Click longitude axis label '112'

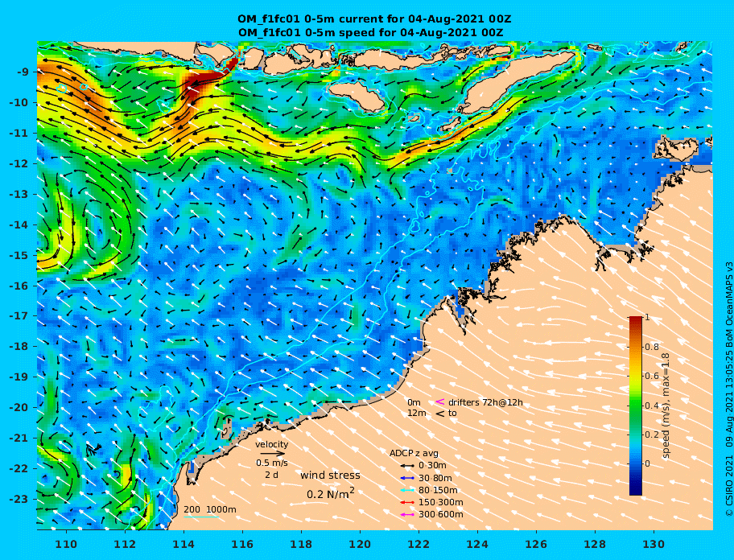click(x=125, y=544)
